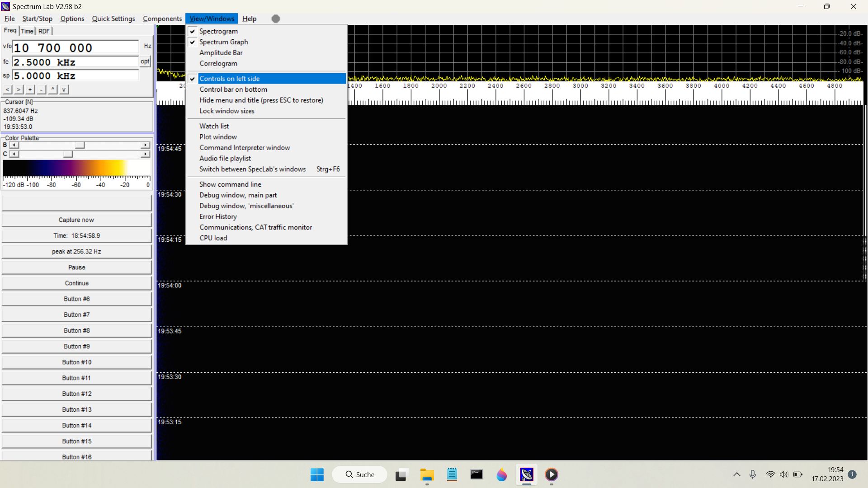Close the View/Windows menu via its title
Viewport: 868px width, 488px height.
212,19
